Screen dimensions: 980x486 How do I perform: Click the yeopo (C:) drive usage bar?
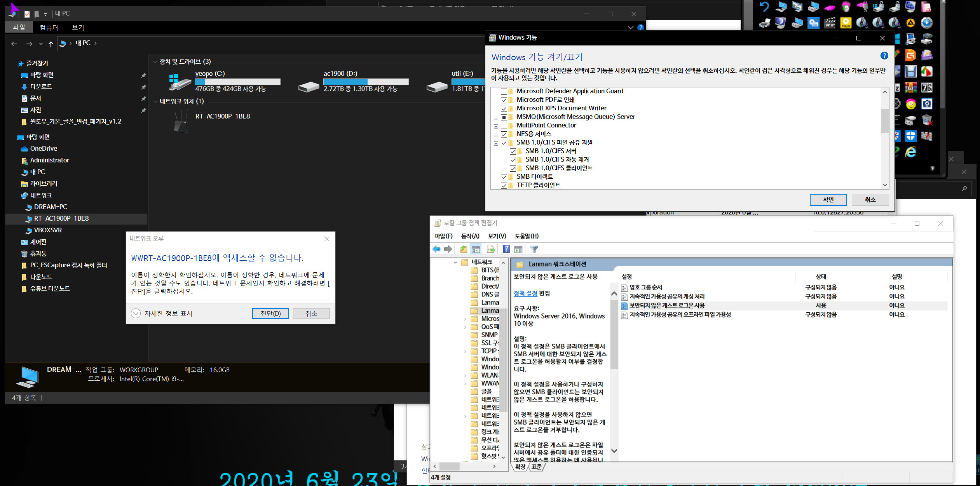pyautogui.click(x=237, y=82)
